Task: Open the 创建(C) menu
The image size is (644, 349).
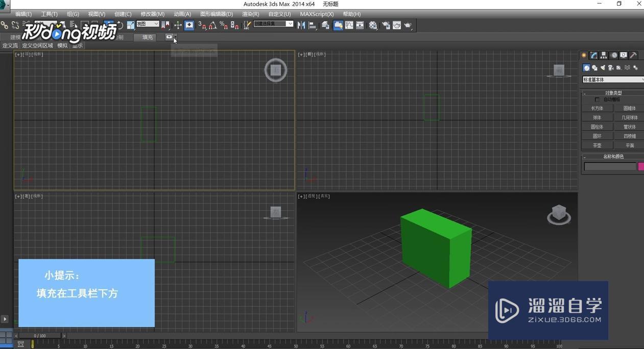Action: (122, 14)
